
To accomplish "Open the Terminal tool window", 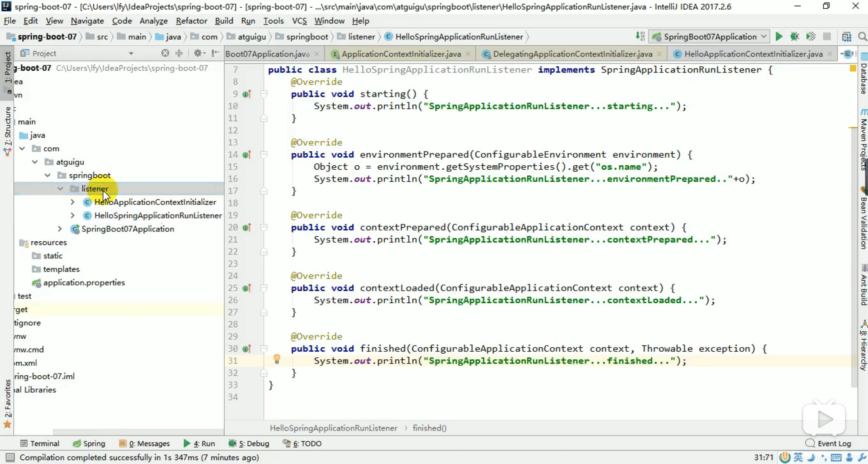I will (x=40, y=443).
